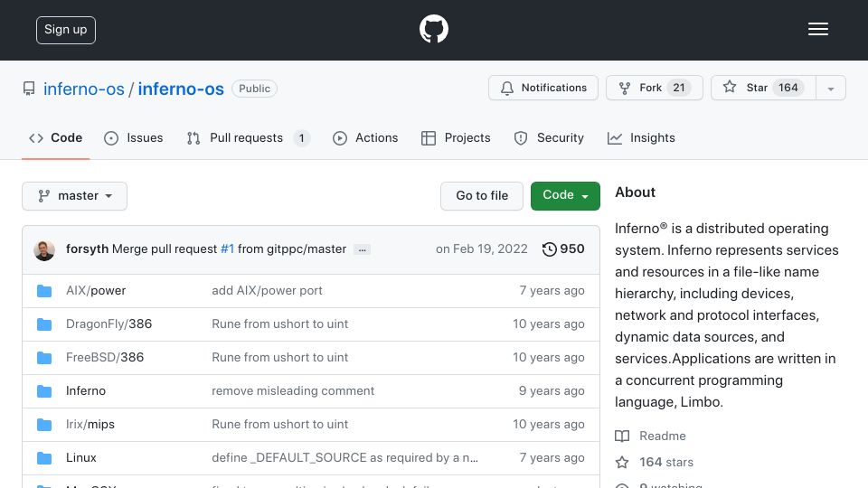This screenshot has width=868, height=488.
Task: Click the FreeBSD/386 folder icon
Action: (x=44, y=358)
